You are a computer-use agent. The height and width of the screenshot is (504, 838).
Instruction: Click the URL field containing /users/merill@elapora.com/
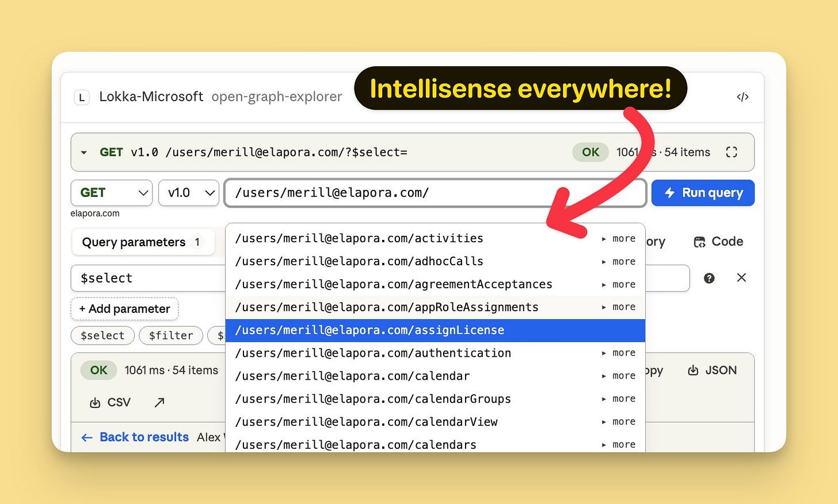436,193
